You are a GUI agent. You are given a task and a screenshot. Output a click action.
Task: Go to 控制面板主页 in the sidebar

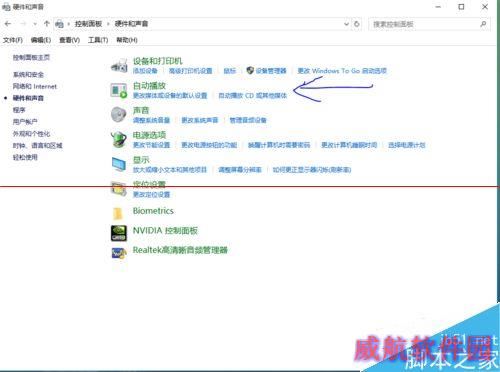31,58
